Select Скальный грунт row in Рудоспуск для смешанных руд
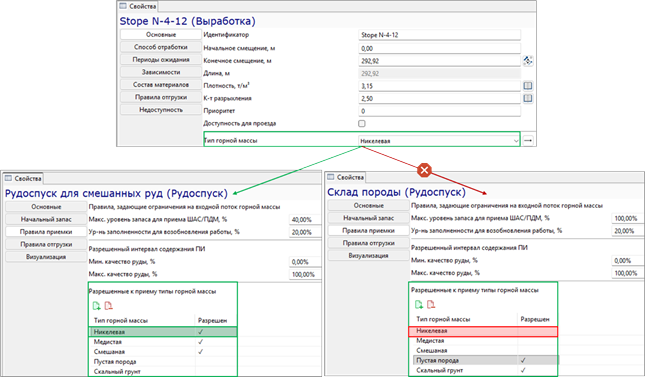Image resolution: width=645 pixels, height=377 pixels. pos(163,371)
